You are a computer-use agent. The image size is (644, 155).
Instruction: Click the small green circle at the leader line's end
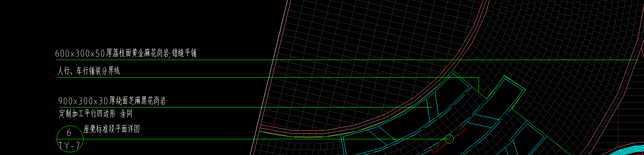coord(449,139)
